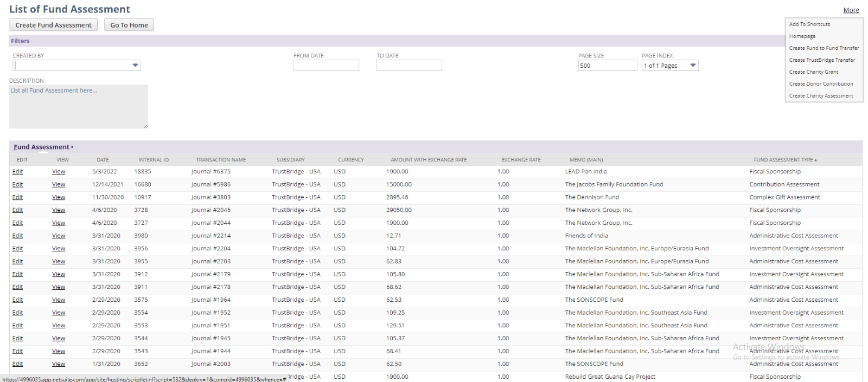Screen dimensions: 868x382
Task: Click the Page Size input field
Action: [x=607, y=66]
